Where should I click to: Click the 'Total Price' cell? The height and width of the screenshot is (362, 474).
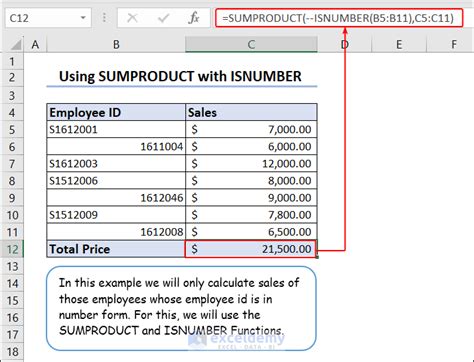point(116,249)
